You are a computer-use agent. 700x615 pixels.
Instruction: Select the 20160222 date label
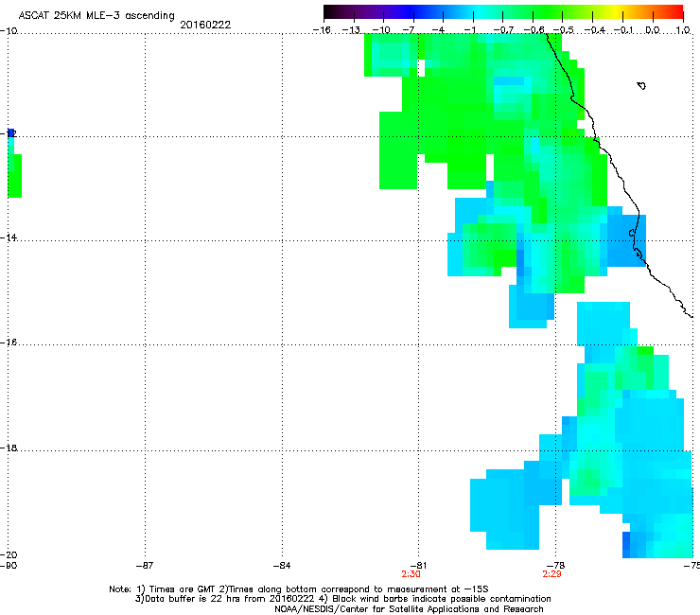coord(205,25)
